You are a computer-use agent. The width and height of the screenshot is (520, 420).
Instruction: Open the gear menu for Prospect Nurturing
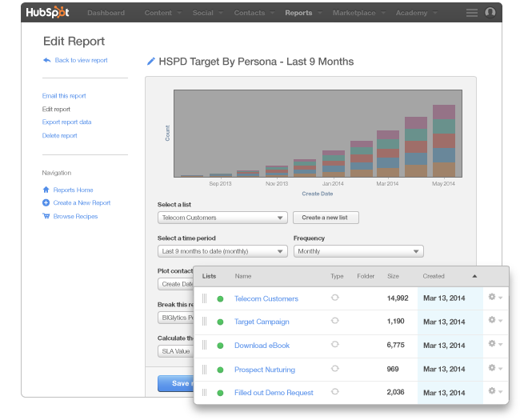495,367
